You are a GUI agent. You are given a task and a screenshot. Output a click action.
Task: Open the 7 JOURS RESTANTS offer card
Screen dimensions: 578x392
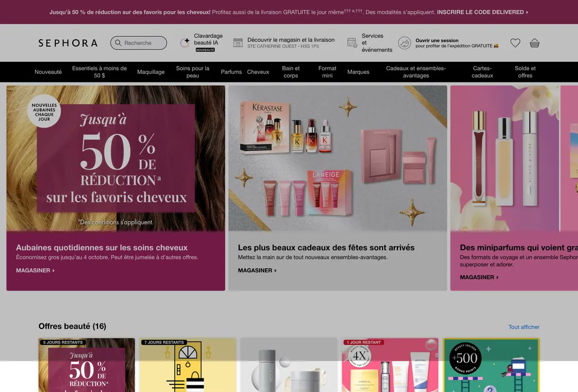coord(188,365)
